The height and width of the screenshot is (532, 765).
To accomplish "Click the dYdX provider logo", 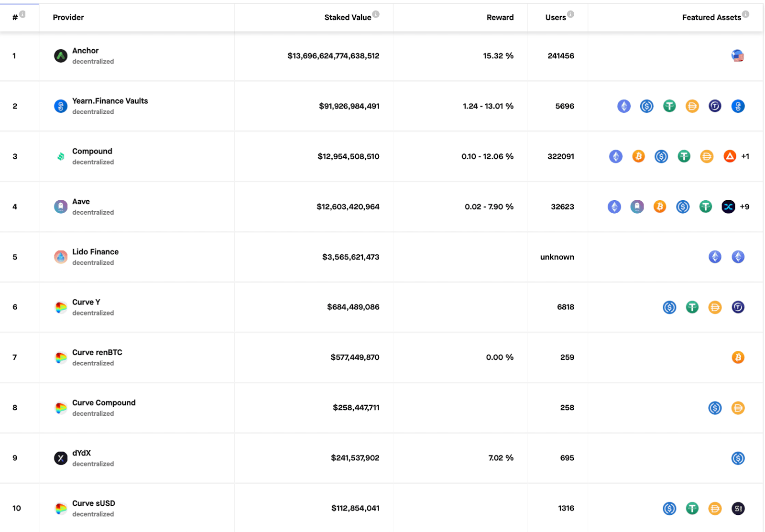I will pos(60,458).
